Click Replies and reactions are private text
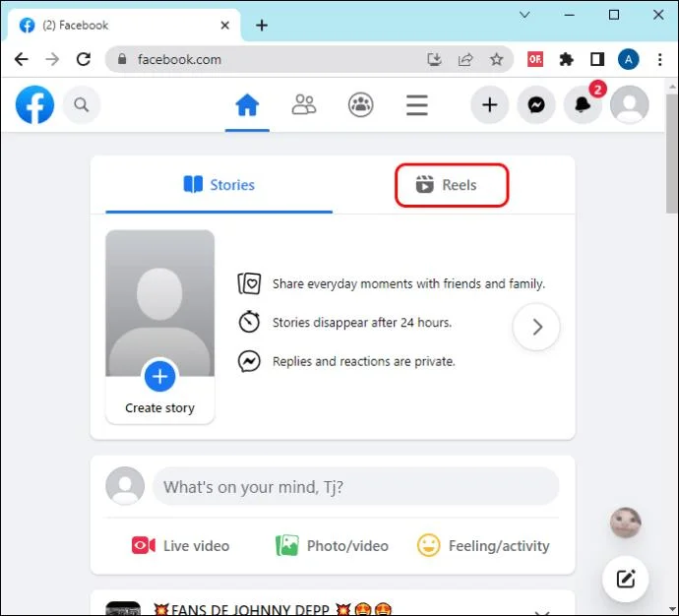The image size is (679, 616). pos(364,361)
